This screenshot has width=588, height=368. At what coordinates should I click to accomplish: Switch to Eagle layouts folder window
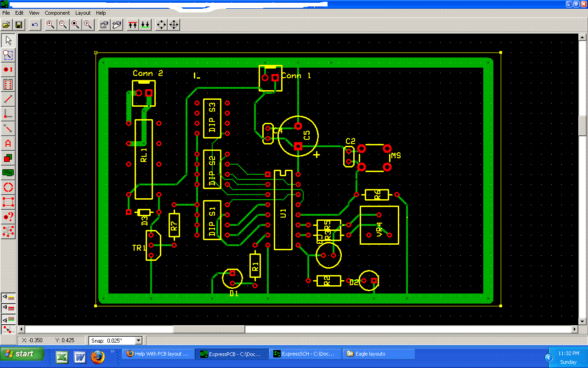tap(379, 354)
